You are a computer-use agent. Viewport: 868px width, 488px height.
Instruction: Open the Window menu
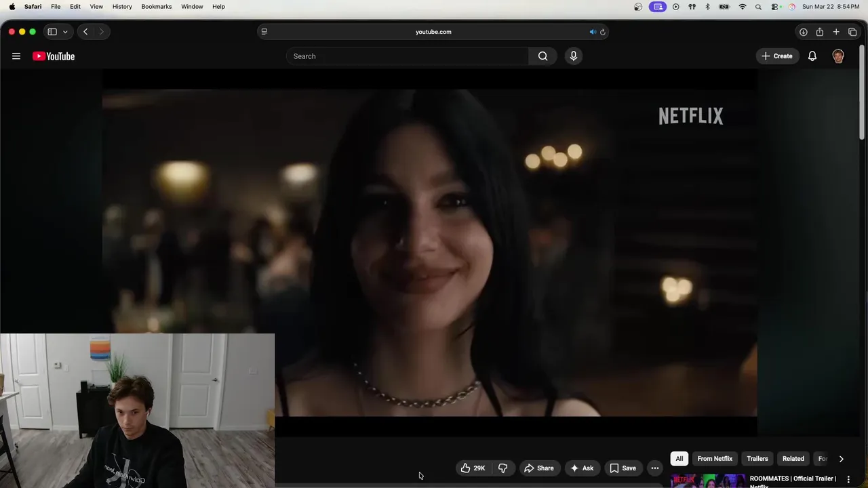click(x=192, y=7)
